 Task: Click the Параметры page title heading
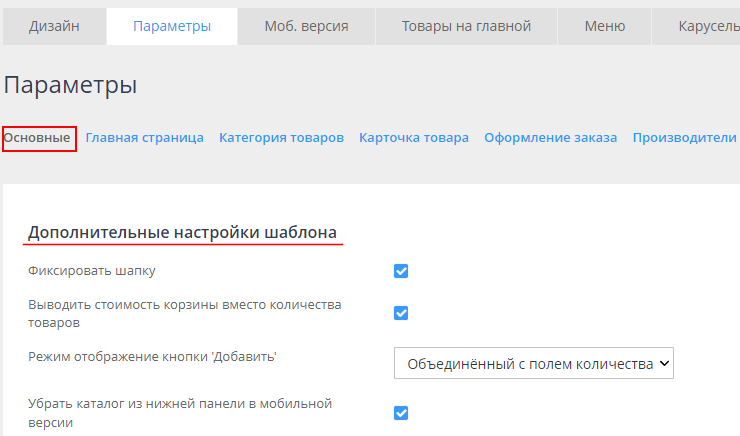coord(70,86)
